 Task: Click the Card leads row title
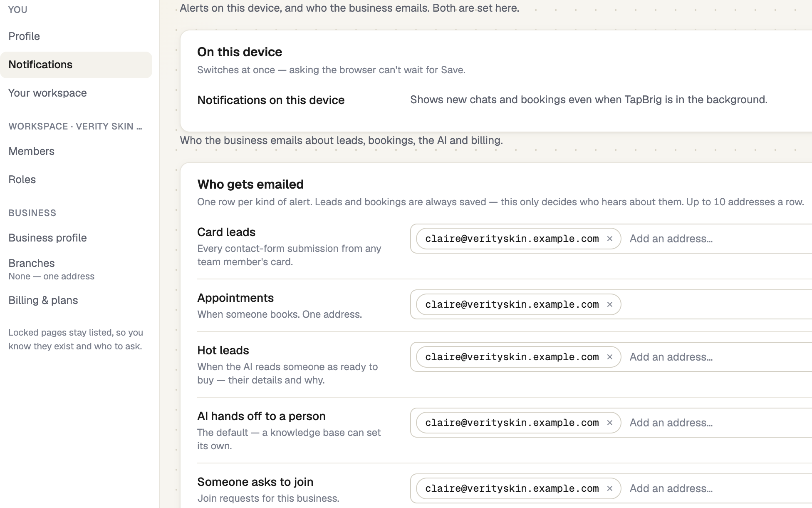226,232
